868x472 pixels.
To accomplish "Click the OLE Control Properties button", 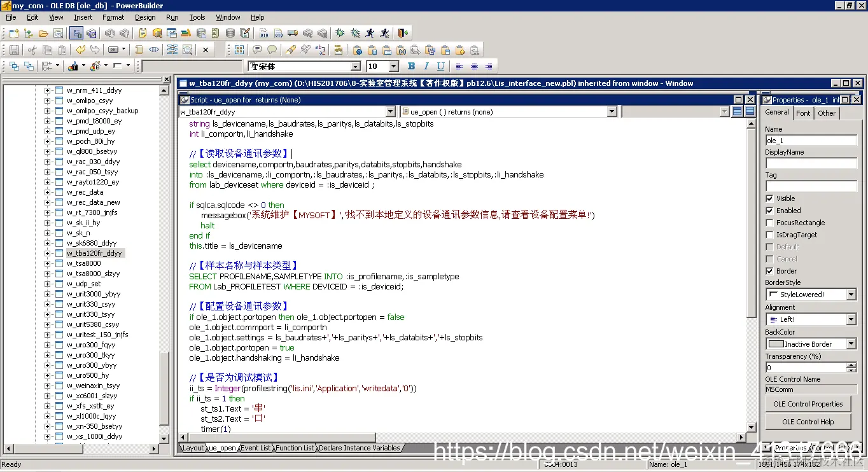I will pos(808,404).
